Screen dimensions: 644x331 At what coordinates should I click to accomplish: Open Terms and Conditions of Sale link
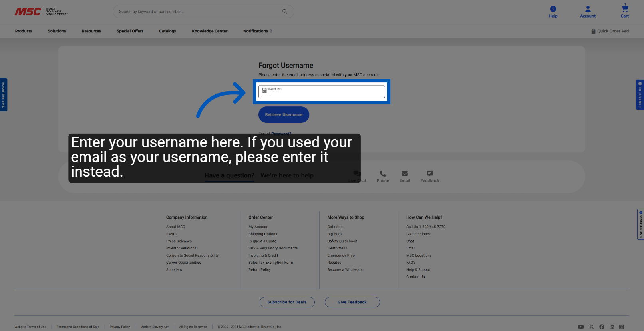[78, 327]
